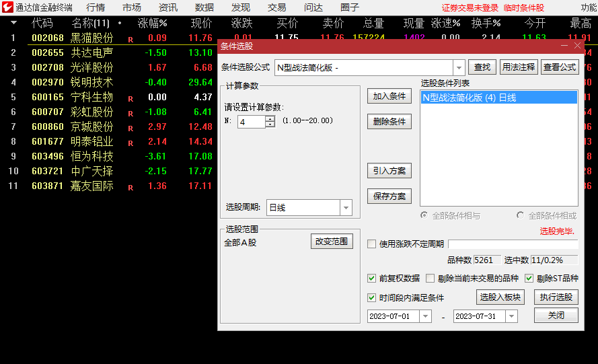Viewport: 598px width, 364px height.
Task: Click the 用法注释 button
Action: click(519, 67)
